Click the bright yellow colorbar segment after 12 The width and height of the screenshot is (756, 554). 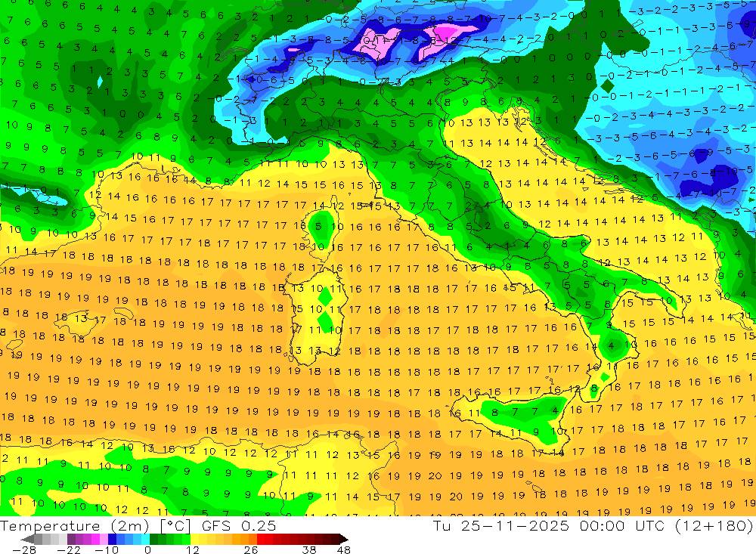(x=195, y=540)
